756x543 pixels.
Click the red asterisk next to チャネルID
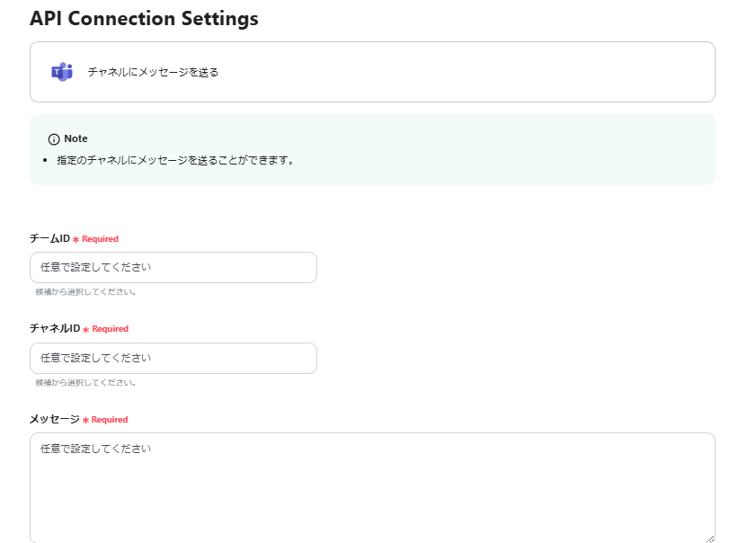coord(85,330)
